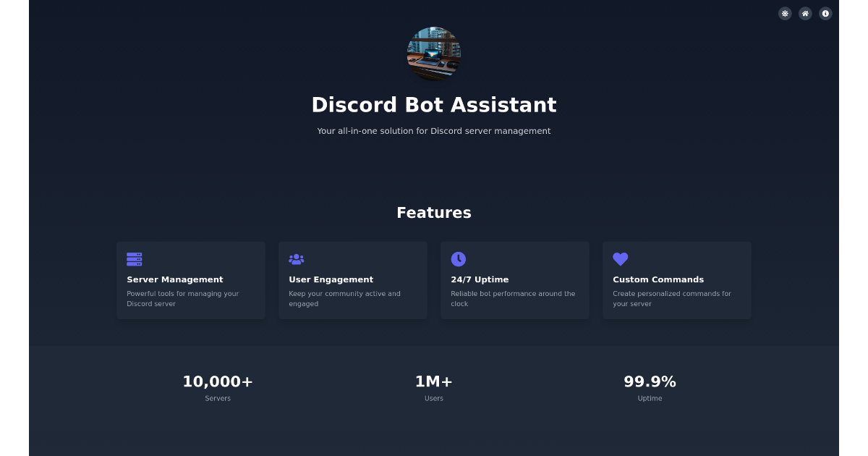
Task: Click the tagline under the title
Action: click(434, 130)
